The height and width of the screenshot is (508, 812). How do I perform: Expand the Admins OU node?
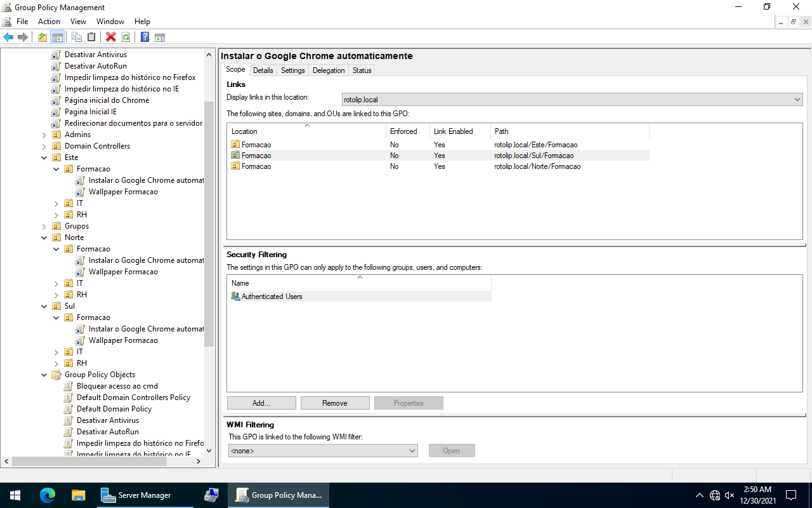pyautogui.click(x=44, y=135)
